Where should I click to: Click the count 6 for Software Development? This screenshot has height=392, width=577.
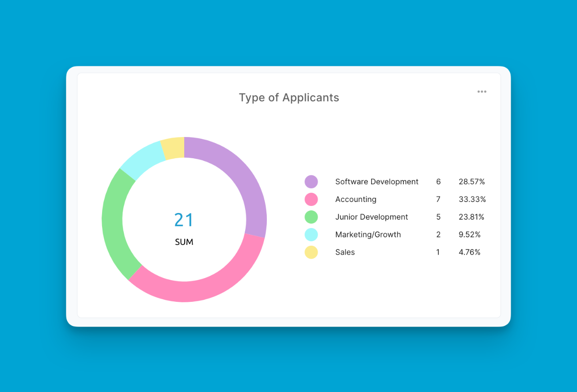pyautogui.click(x=438, y=182)
